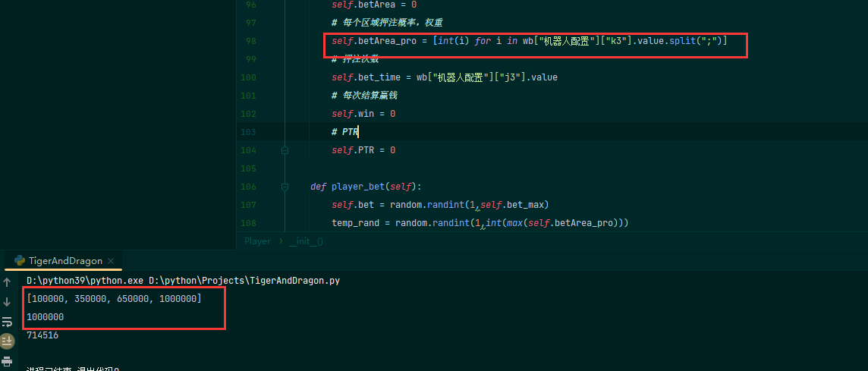Select the TigerAndDragon run tab
Image resolution: width=868 pixels, height=371 pixels.
click(x=64, y=261)
